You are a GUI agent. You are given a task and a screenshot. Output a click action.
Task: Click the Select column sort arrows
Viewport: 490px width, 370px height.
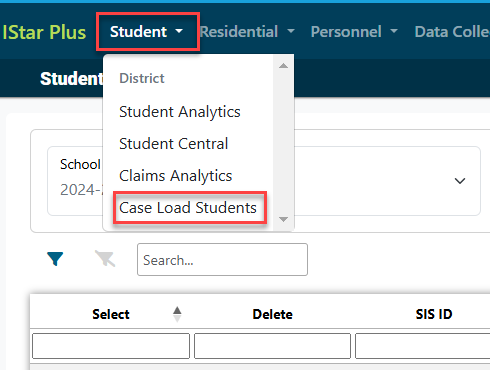coord(177,314)
